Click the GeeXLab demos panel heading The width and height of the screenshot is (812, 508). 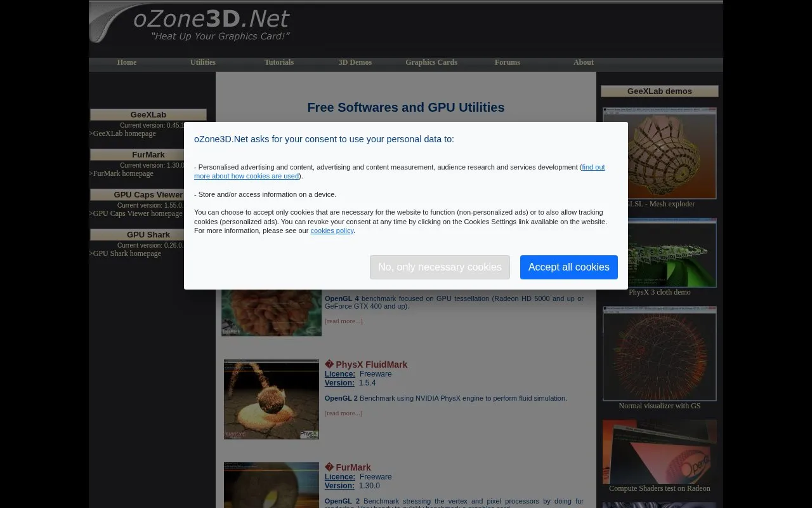point(660,91)
